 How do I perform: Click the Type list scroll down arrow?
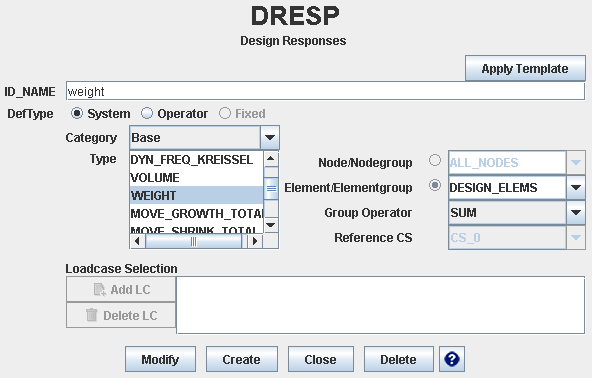[270, 225]
